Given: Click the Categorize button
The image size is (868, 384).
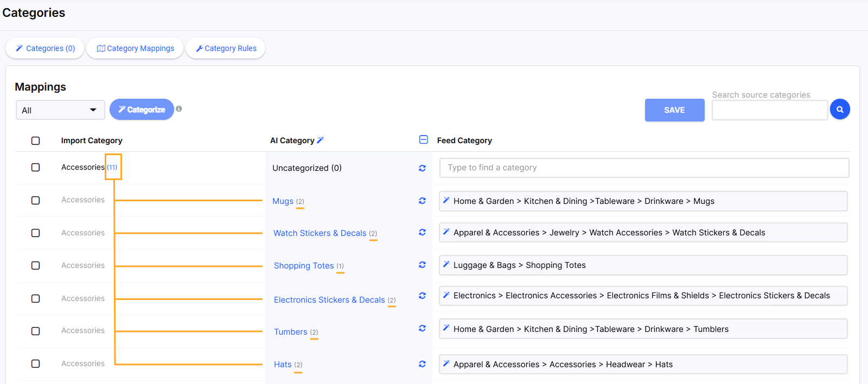Looking at the screenshot, I should [142, 110].
